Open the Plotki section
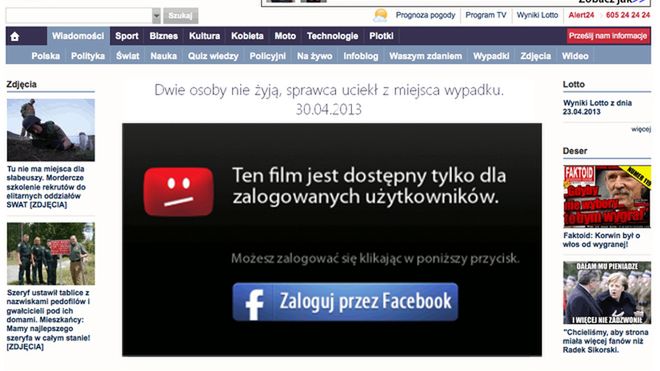 [x=381, y=36]
